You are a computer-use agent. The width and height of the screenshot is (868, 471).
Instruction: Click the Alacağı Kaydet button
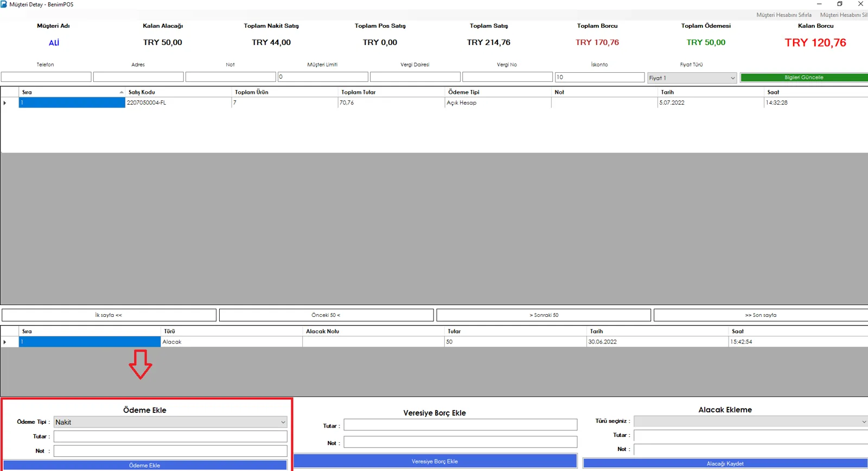725,463
